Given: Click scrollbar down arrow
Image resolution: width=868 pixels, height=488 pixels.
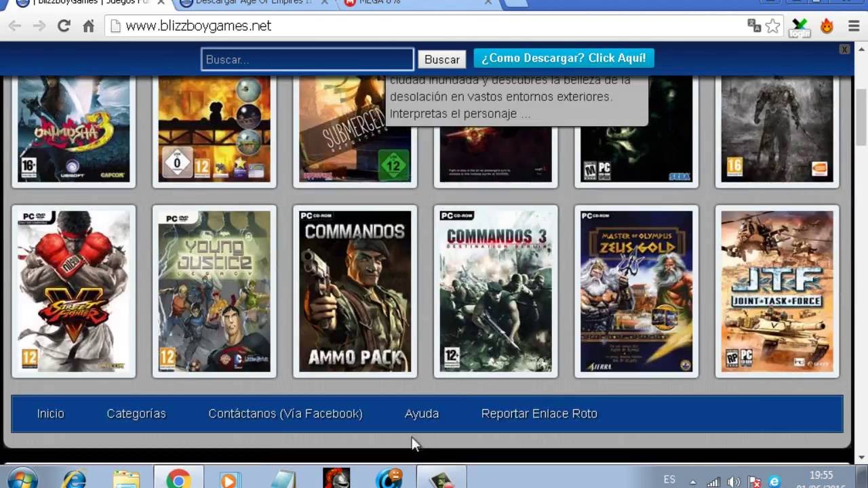Looking at the screenshot, I should click(861, 457).
